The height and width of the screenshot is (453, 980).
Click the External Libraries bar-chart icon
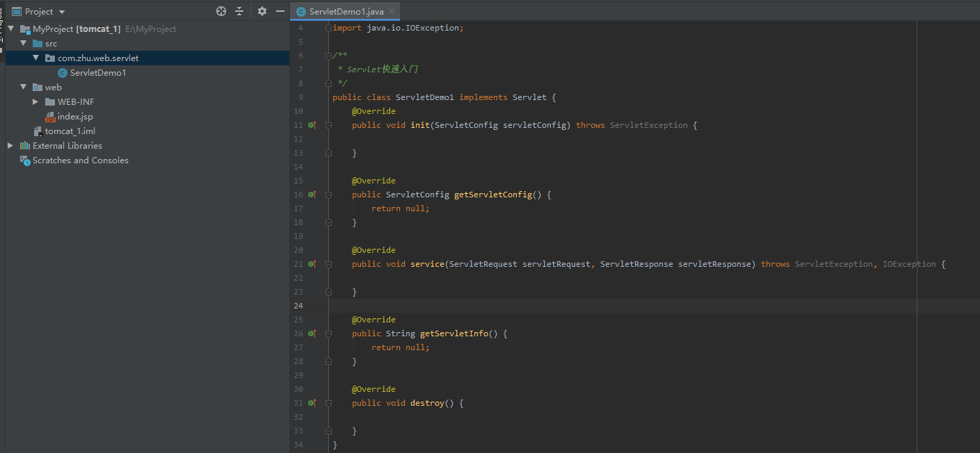(25, 146)
